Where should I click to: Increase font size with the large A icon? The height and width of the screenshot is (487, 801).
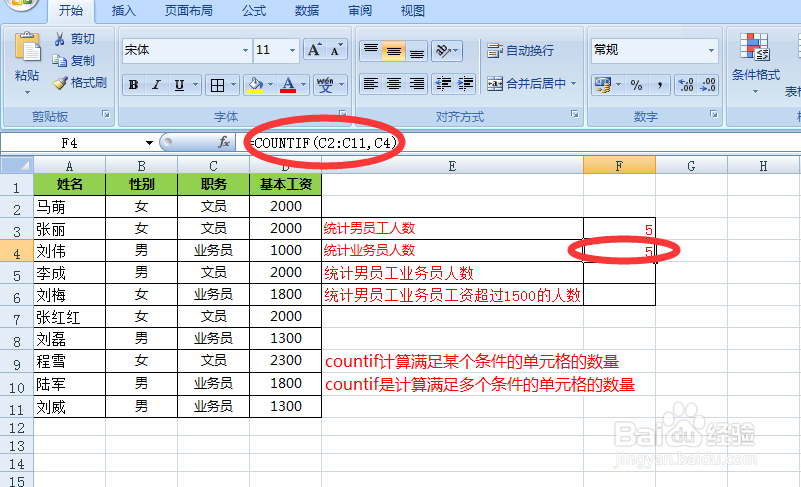[314, 50]
